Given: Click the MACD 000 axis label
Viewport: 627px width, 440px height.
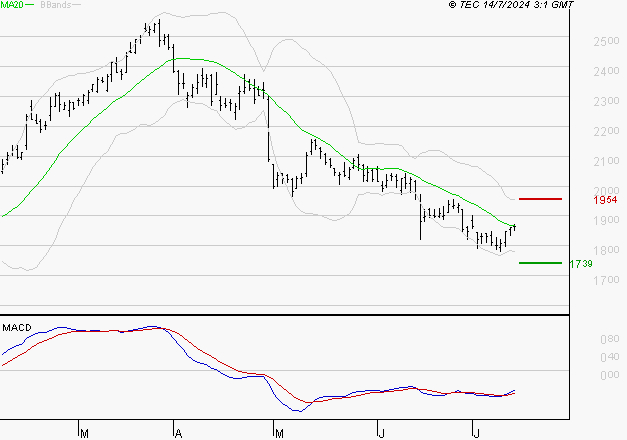Looking at the screenshot, I should click(x=610, y=375).
